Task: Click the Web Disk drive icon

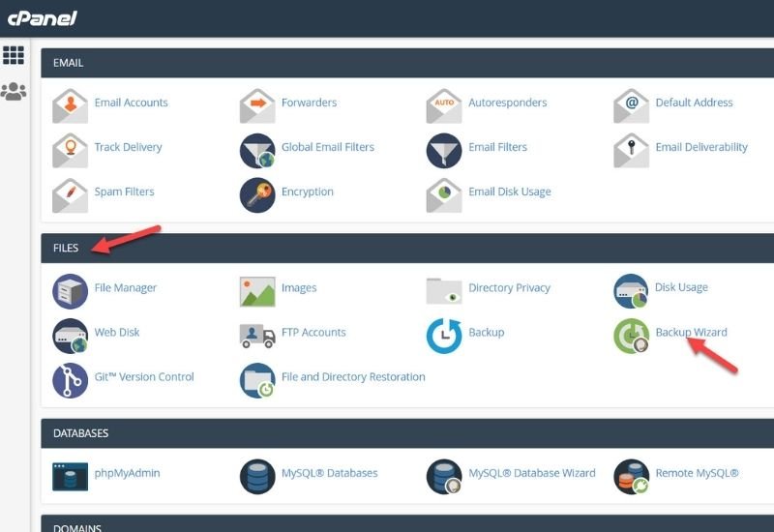Action: [x=70, y=336]
